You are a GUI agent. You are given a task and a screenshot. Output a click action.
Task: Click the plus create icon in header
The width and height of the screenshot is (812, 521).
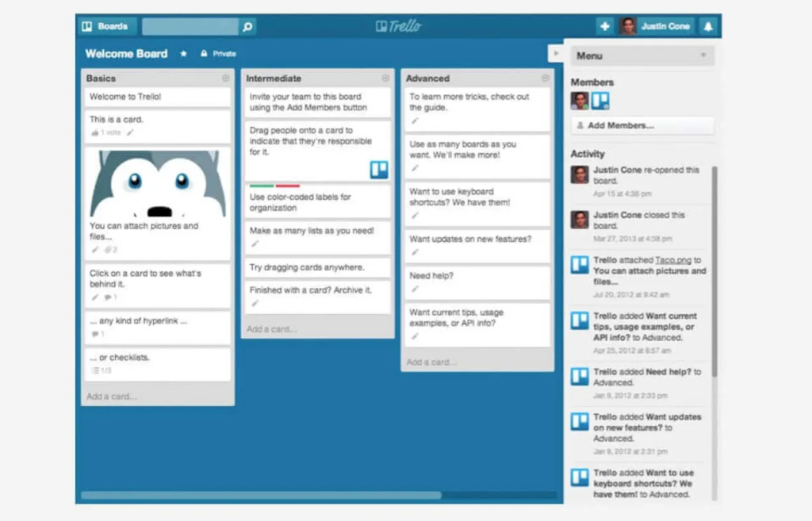(x=604, y=26)
